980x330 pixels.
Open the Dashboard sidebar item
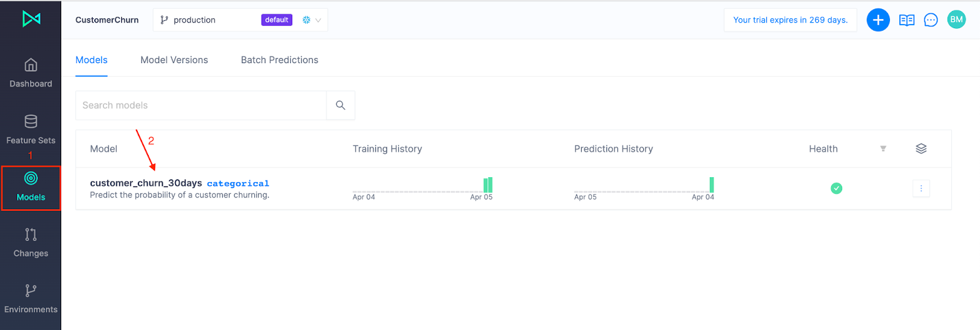pos(31,72)
